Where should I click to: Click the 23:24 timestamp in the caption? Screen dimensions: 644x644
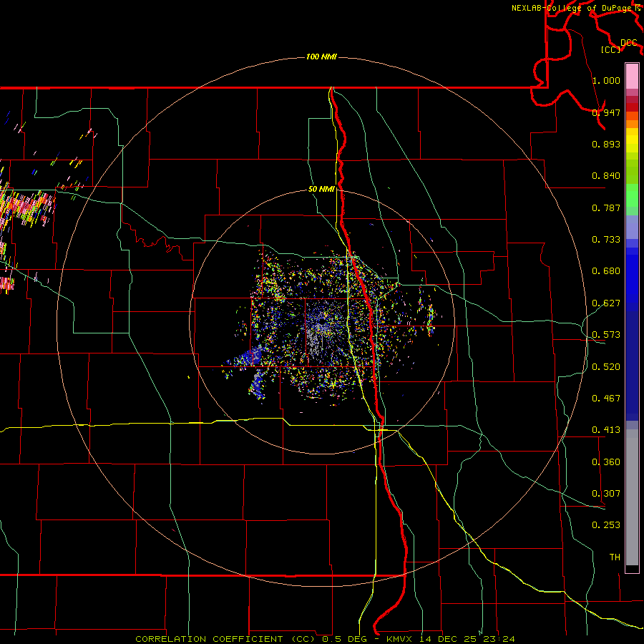(x=499, y=639)
